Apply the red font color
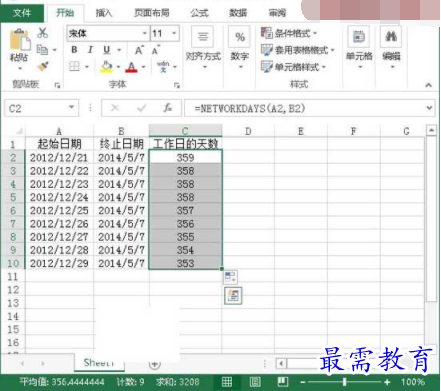Image resolution: width=441 pixels, height=391 pixels. [x=131, y=67]
